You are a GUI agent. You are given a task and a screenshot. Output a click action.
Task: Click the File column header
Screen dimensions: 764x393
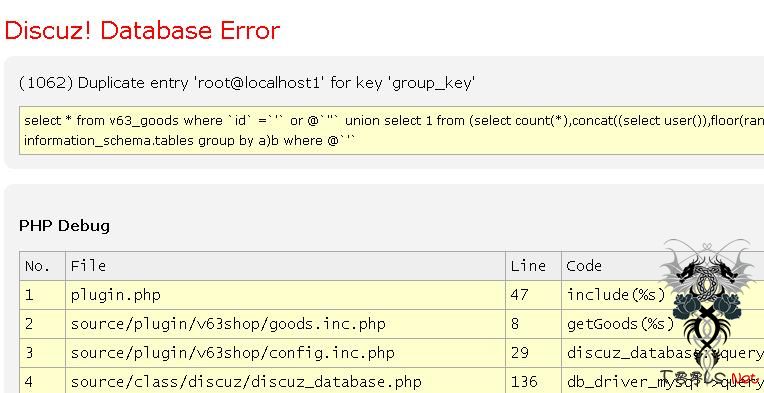[x=286, y=266]
